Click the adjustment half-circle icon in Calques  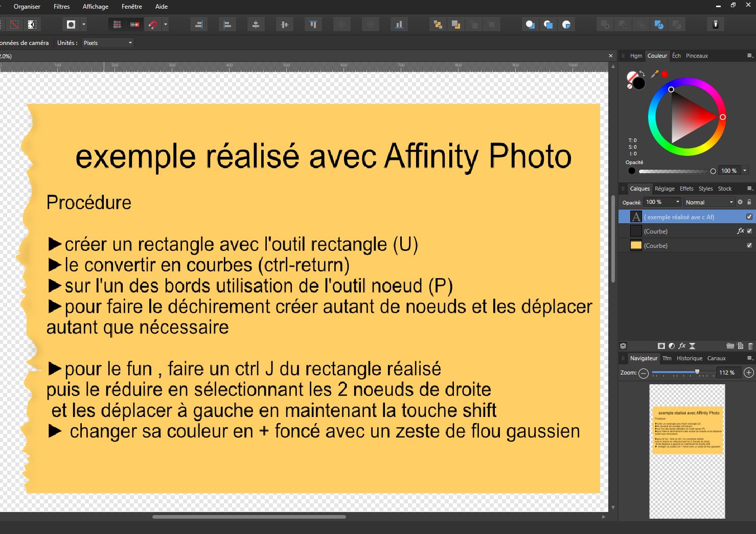tap(672, 346)
